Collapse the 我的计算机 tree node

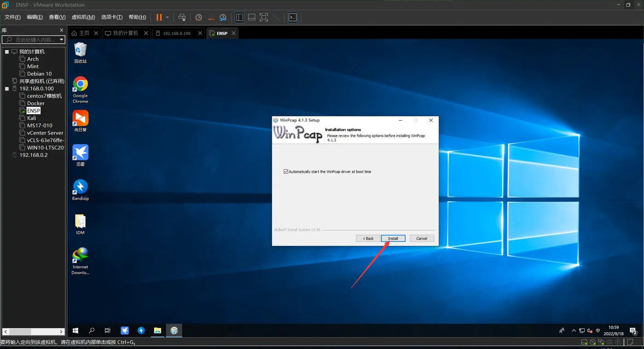click(7, 52)
